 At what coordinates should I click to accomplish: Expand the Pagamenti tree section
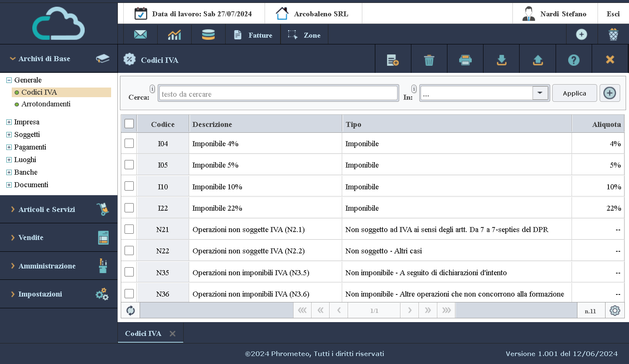pos(8,147)
